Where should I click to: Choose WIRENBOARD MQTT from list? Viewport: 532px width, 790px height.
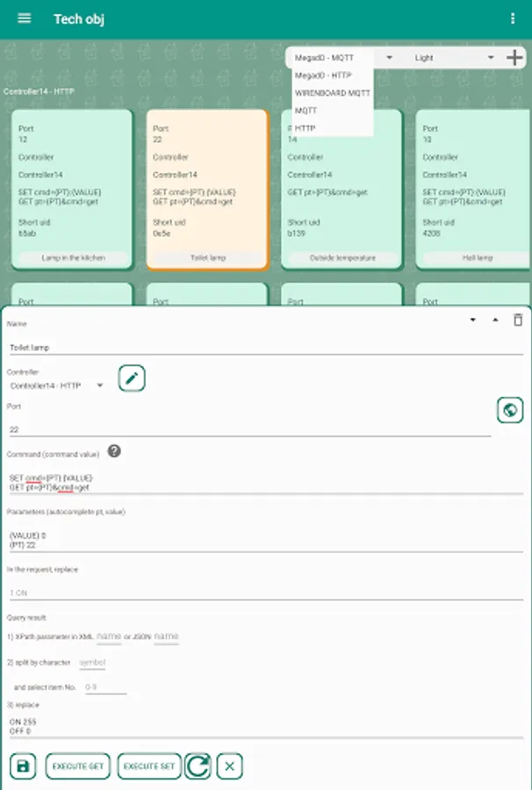333,93
